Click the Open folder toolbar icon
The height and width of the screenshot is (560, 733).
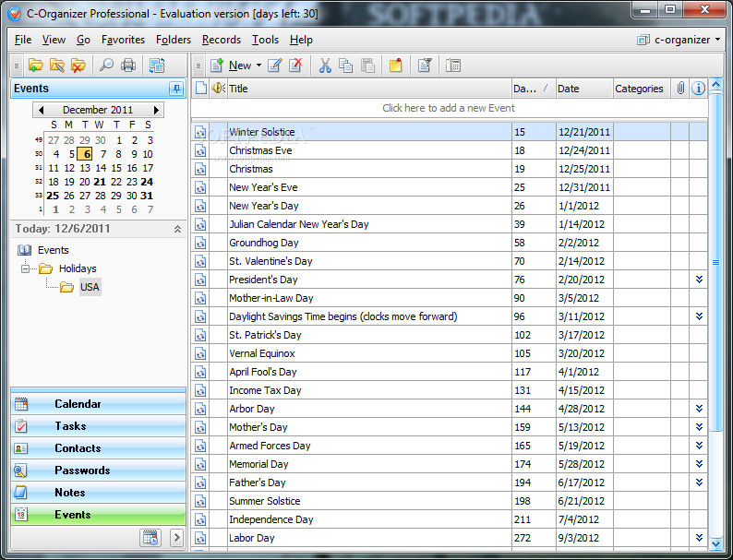tap(35, 66)
